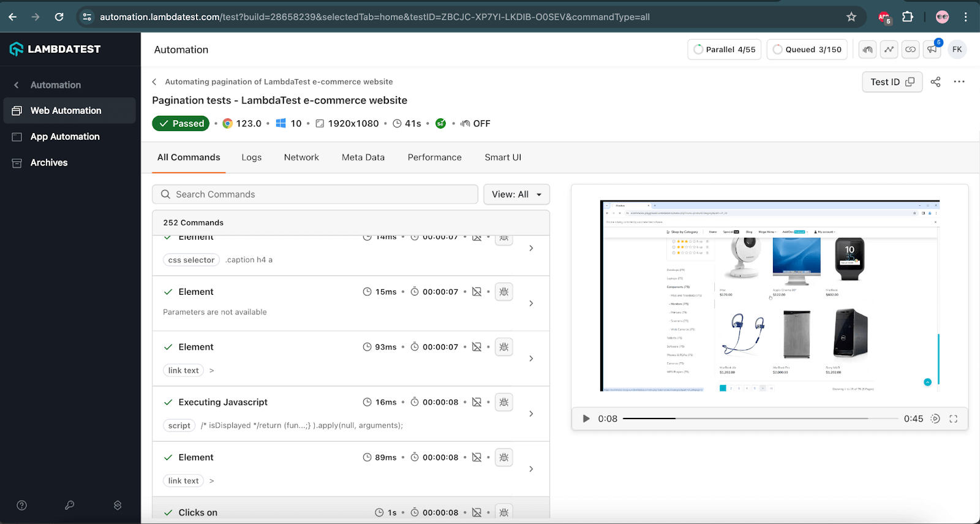Click the bottom-right sidebar footer icon
This screenshot has width=980, height=524.
point(118,506)
